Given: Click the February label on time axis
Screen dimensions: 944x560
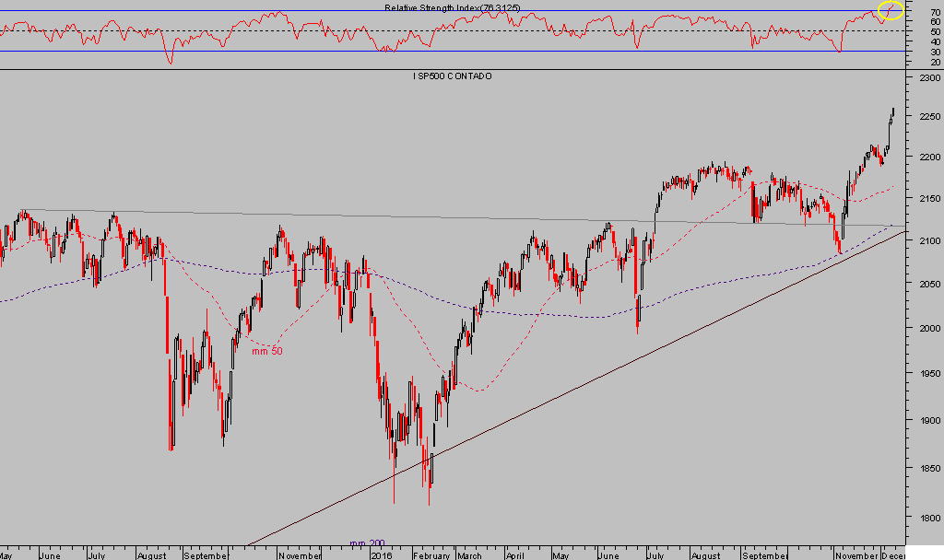Looking at the screenshot, I should point(431,555).
